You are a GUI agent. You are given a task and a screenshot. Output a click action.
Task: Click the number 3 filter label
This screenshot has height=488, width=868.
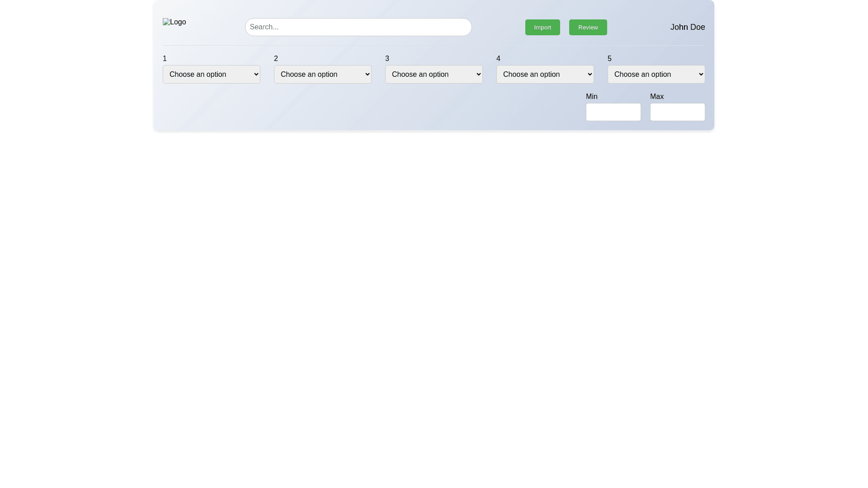(x=387, y=59)
